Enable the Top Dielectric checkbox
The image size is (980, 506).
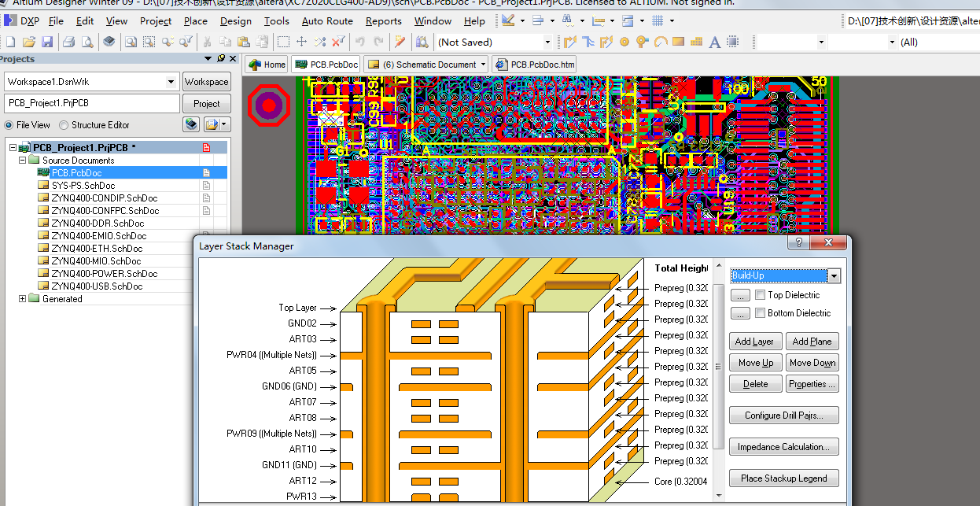click(x=760, y=295)
